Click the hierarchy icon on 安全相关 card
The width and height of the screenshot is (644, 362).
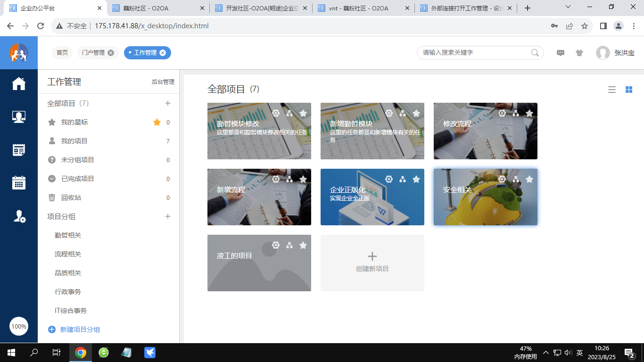pos(516,179)
